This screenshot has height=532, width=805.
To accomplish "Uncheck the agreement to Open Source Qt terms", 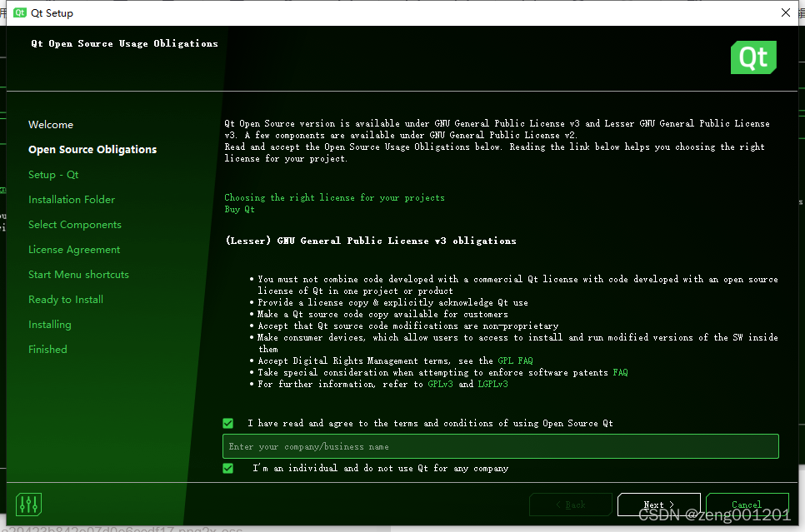I will 227,423.
